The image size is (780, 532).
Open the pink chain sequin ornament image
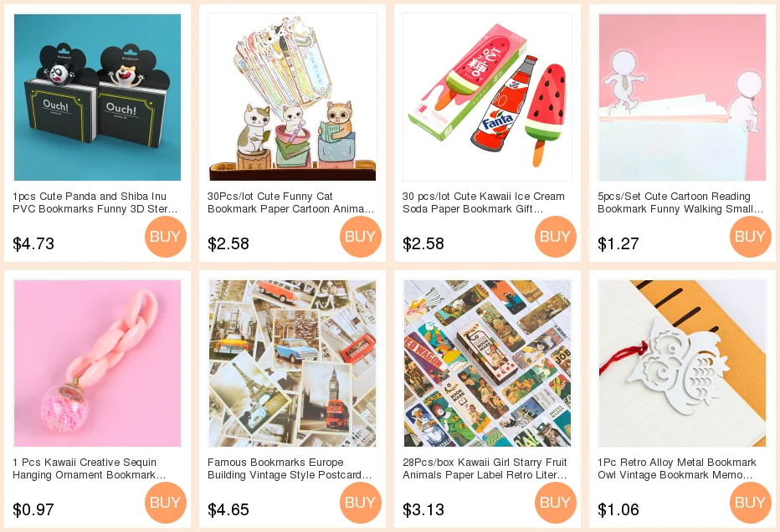97,363
